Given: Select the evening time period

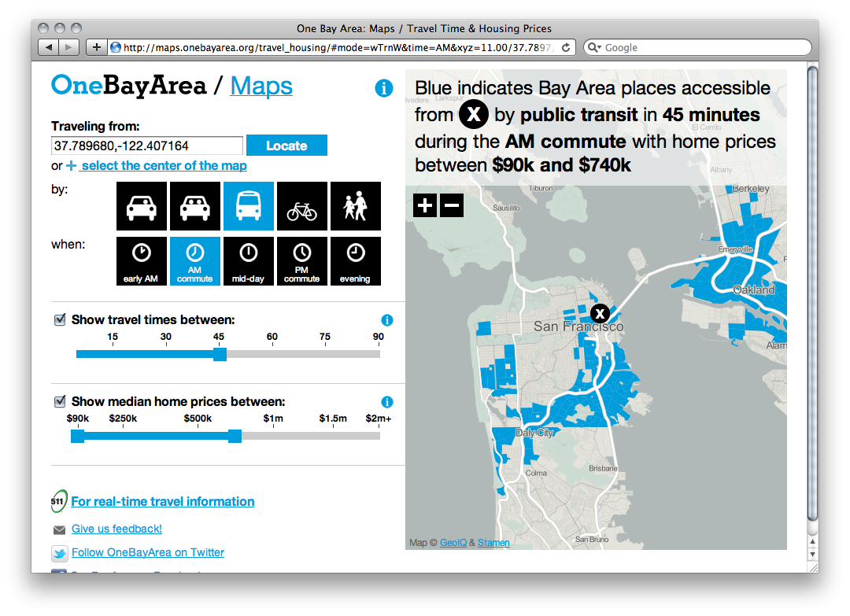Looking at the screenshot, I should pos(356,260).
